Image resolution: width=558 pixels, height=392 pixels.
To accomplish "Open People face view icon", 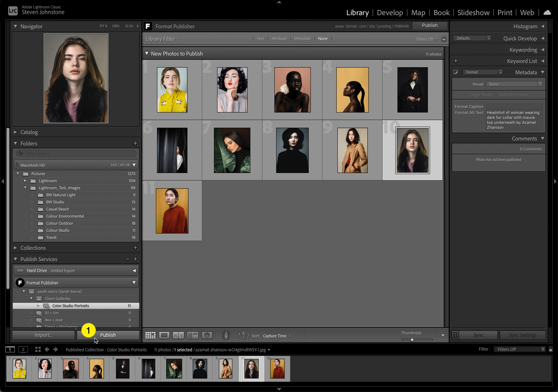I will point(207,335).
